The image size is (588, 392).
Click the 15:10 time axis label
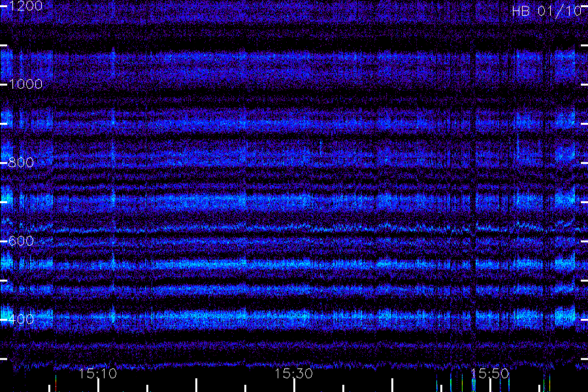[98, 374]
